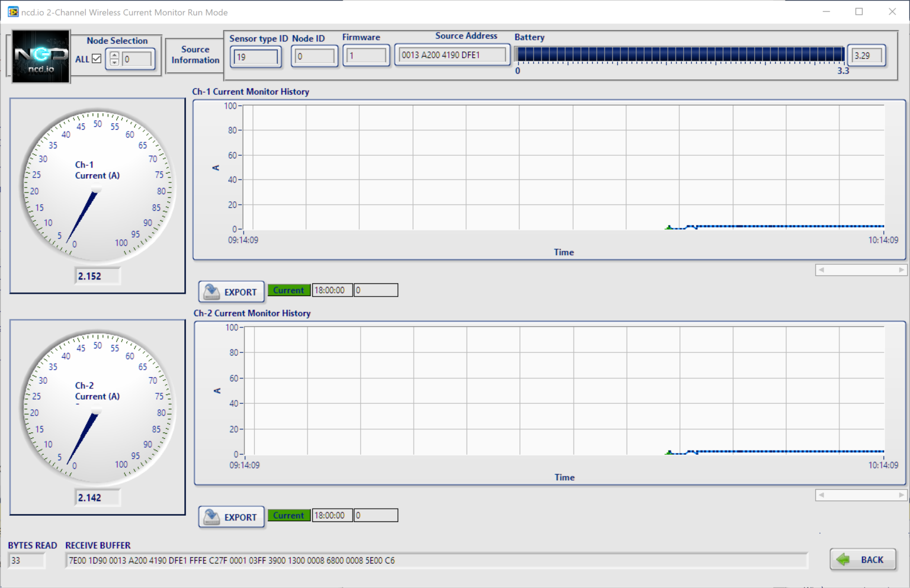
Task: Click the green arrow icon on BACK button
Action: point(843,559)
